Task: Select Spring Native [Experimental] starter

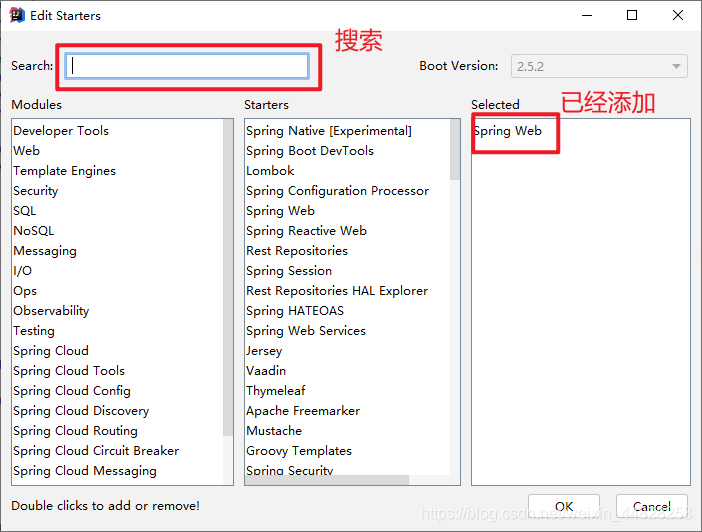Action: coord(329,131)
